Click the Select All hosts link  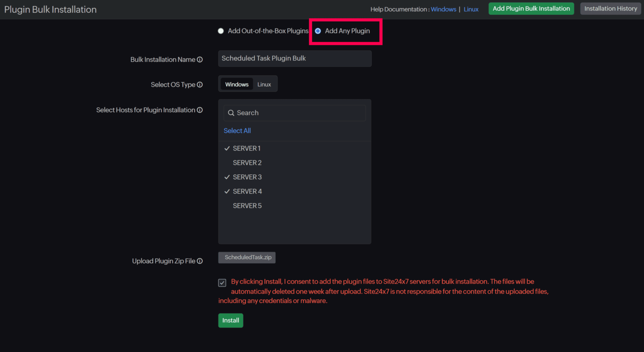(x=237, y=131)
